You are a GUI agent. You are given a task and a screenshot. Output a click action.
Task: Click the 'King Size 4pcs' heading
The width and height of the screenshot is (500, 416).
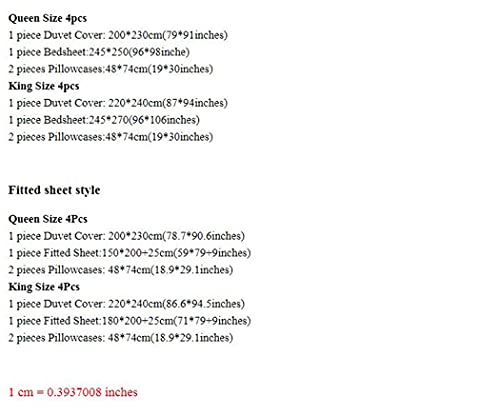coord(44,86)
